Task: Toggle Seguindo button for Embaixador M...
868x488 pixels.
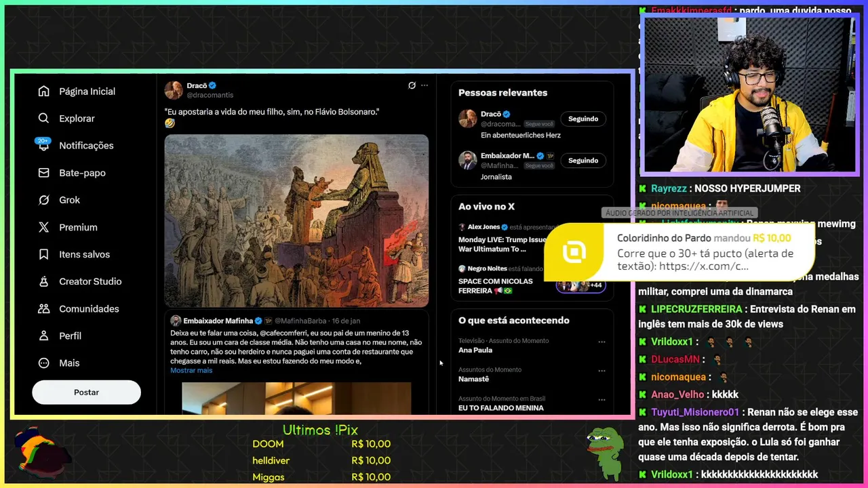Action: (583, 161)
